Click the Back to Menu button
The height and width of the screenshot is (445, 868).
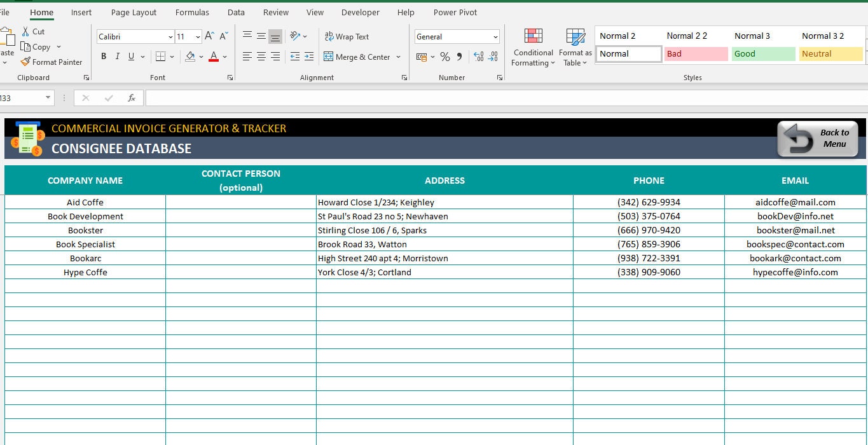point(817,139)
